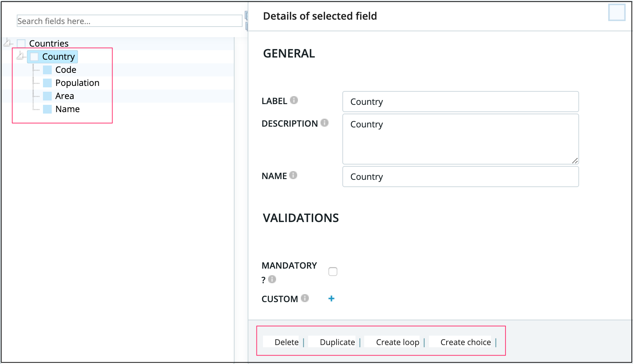Toggle the MANDATORY checkbox

click(333, 272)
